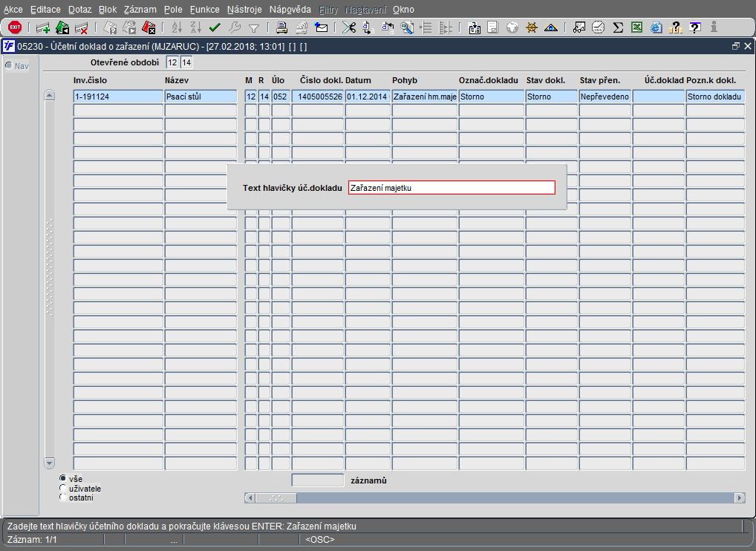Open the Okno menu
756x551 pixels.
[403, 10]
